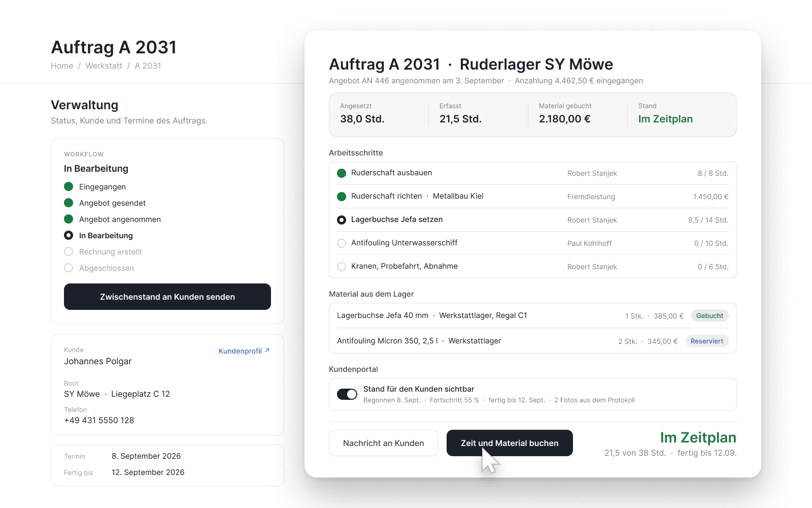The width and height of the screenshot is (812, 508).
Task: Click the Termin date 8. September 2026
Action: [x=146, y=456]
